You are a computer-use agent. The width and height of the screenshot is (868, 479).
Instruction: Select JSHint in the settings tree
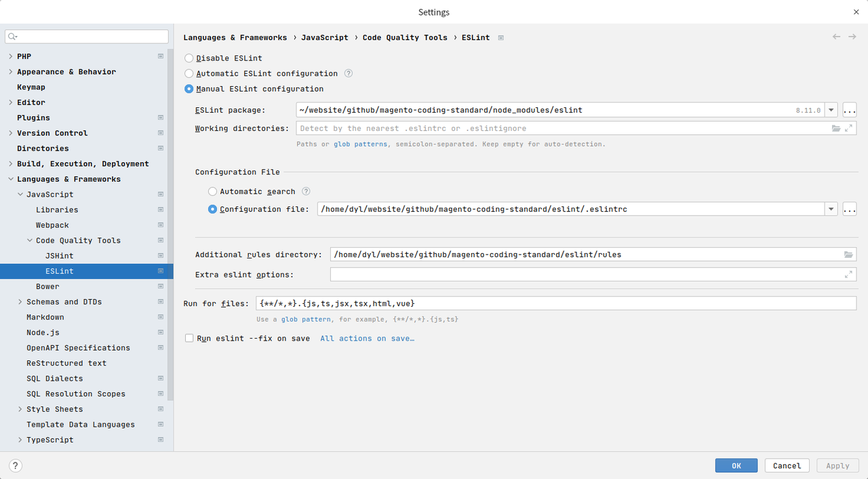[59, 256]
